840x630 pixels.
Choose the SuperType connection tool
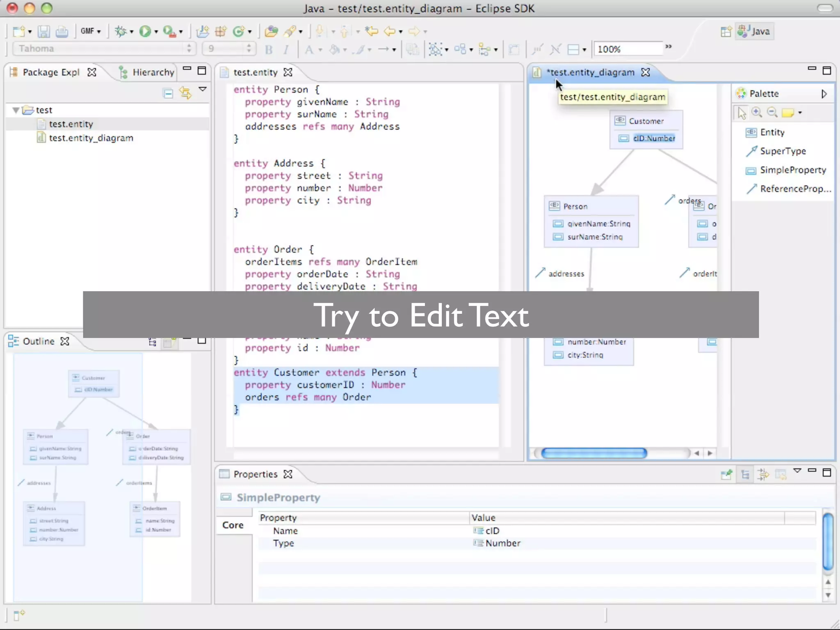(x=782, y=151)
